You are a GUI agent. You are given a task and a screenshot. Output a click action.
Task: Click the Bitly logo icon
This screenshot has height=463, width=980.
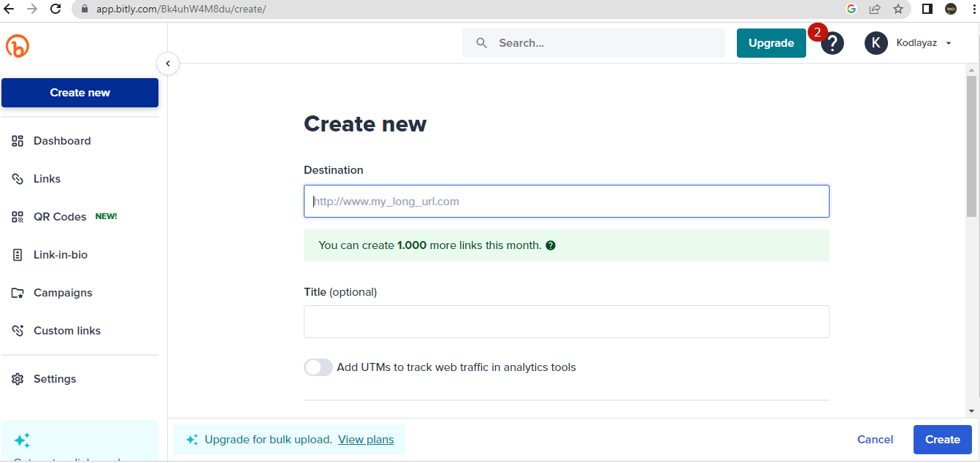(18, 45)
